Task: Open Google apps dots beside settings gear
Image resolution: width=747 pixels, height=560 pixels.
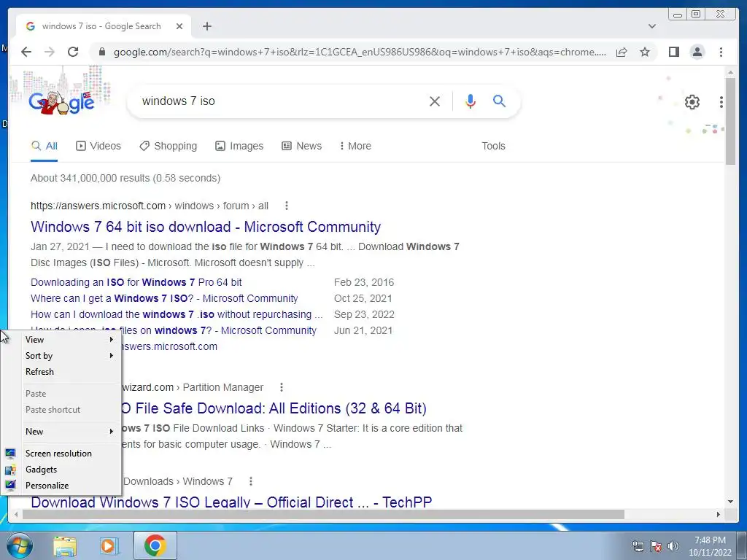Action: pyautogui.click(x=721, y=102)
